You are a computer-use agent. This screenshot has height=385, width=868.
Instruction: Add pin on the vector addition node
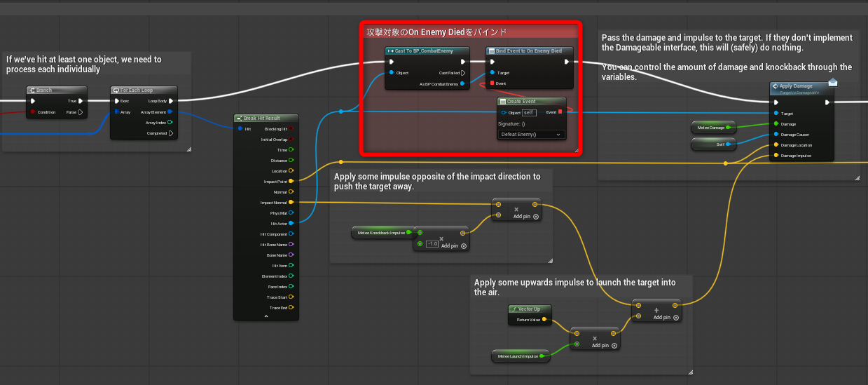[x=666, y=318]
